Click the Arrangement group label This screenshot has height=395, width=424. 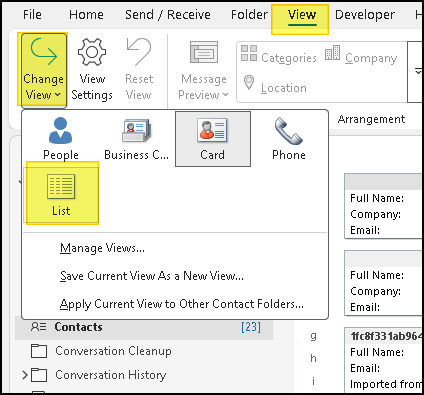click(371, 119)
